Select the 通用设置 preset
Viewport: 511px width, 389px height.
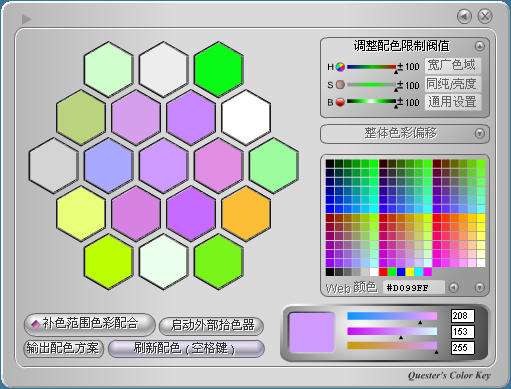point(452,102)
